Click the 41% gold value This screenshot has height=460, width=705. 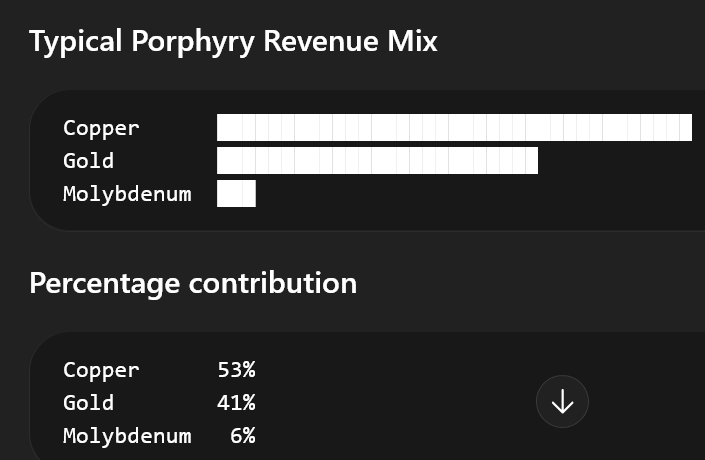[236, 403]
